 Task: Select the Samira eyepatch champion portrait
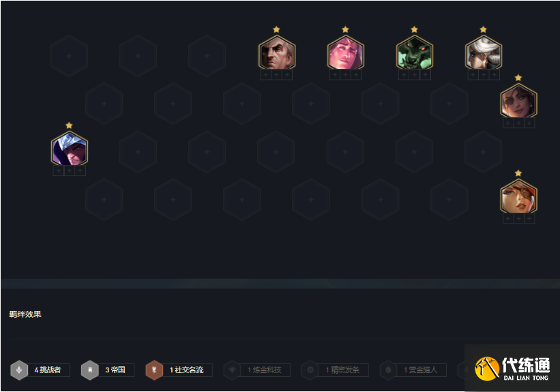point(518,102)
